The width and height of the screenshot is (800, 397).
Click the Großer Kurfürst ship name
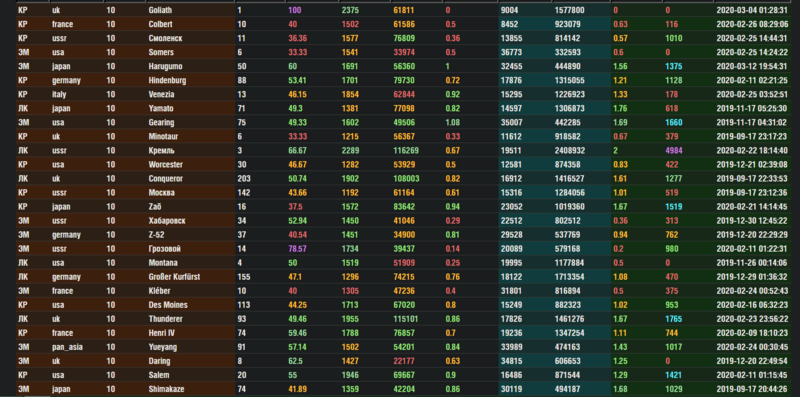point(174,277)
